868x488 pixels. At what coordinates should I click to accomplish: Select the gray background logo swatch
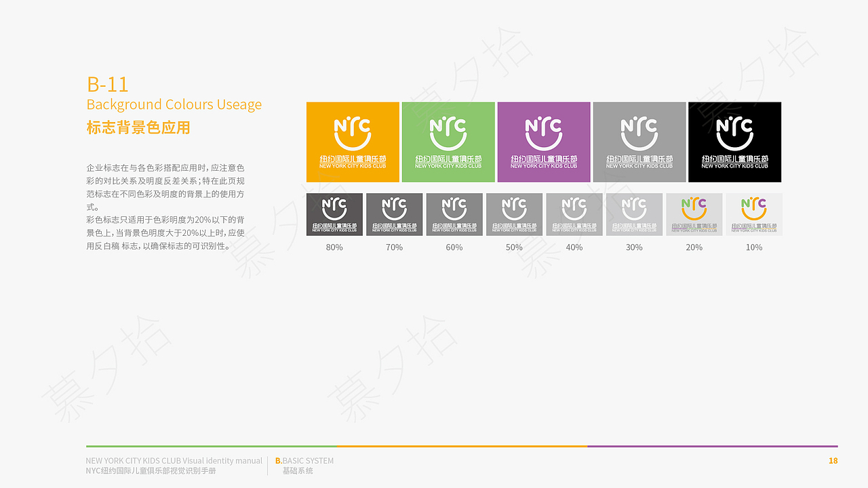pyautogui.click(x=639, y=142)
